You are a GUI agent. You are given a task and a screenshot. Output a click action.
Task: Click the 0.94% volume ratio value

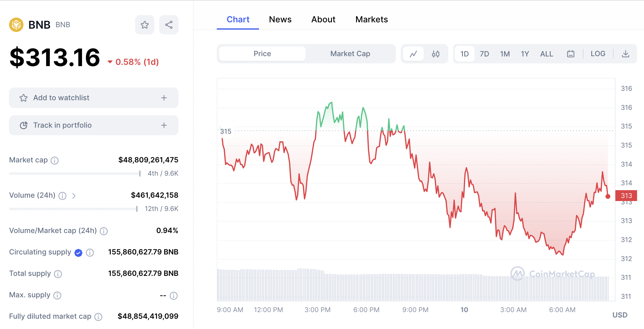tap(167, 231)
